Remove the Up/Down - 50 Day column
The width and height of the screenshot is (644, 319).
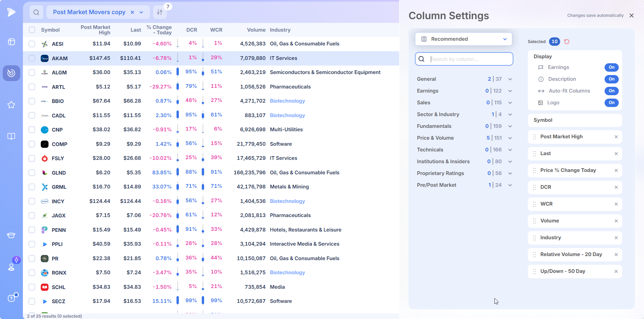[616, 272]
